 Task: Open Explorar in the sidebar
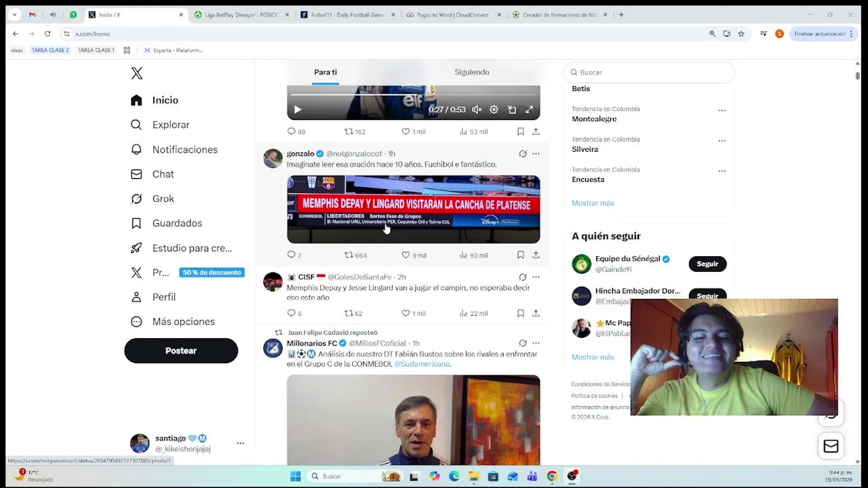[x=160, y=125]
